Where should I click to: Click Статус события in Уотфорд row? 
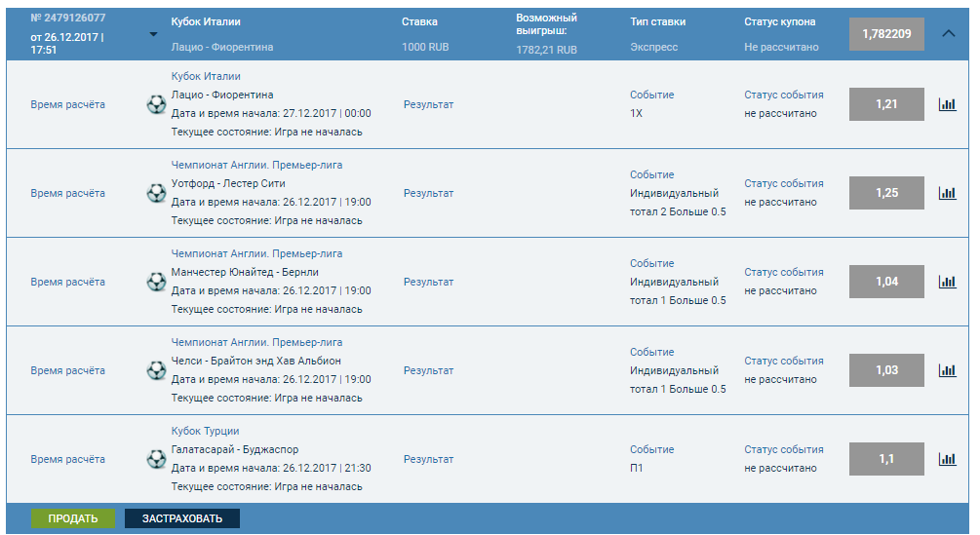point(784,183)
